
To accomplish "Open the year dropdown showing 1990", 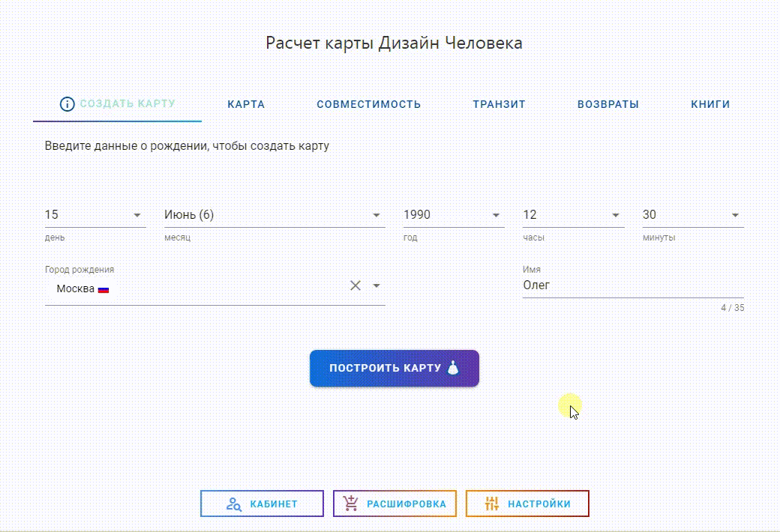I will coord(496,216).
